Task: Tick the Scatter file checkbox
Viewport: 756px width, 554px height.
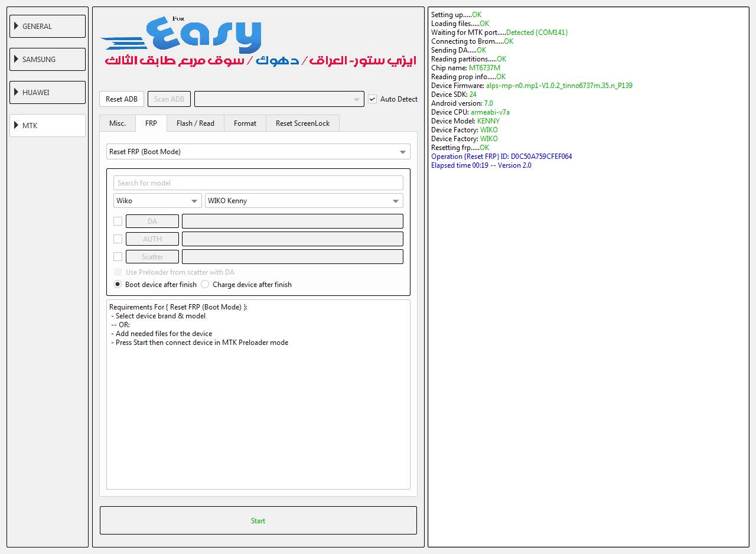Action: point(118,257)
